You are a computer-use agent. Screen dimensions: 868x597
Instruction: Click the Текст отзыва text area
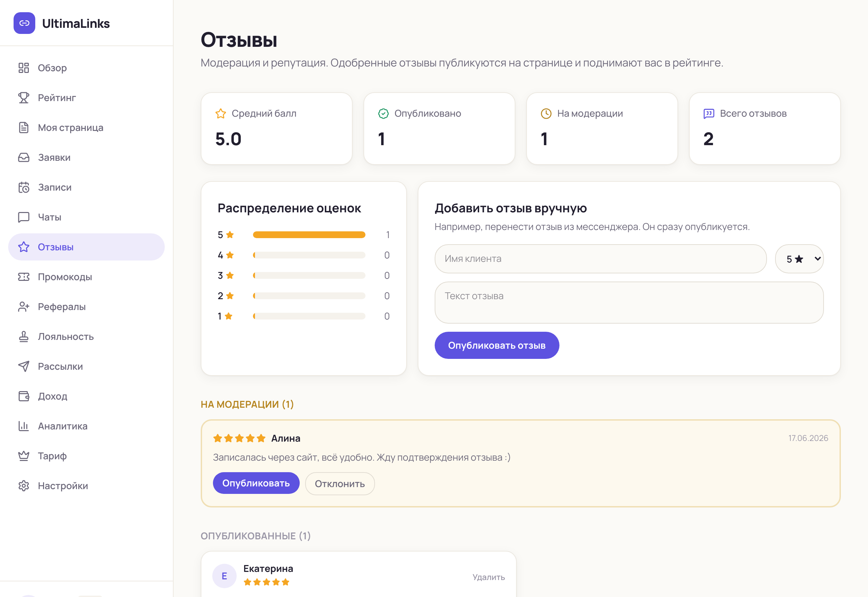629,303
